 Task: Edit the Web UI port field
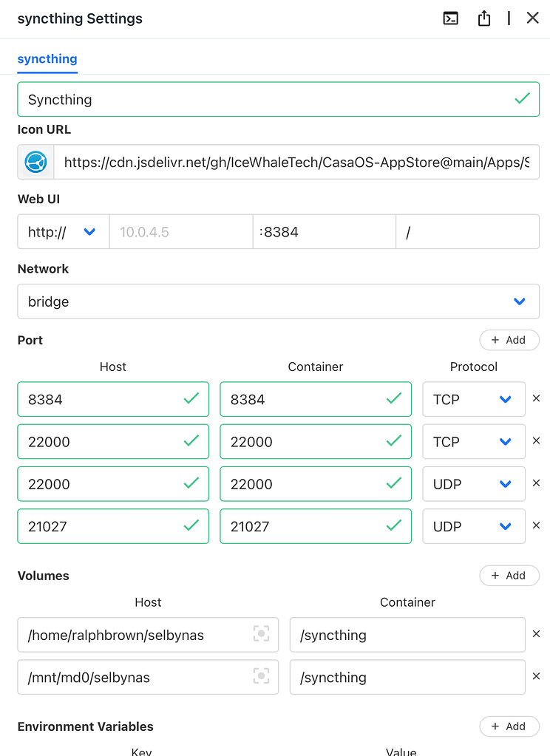pyautogui.click(x=324, y=232)
